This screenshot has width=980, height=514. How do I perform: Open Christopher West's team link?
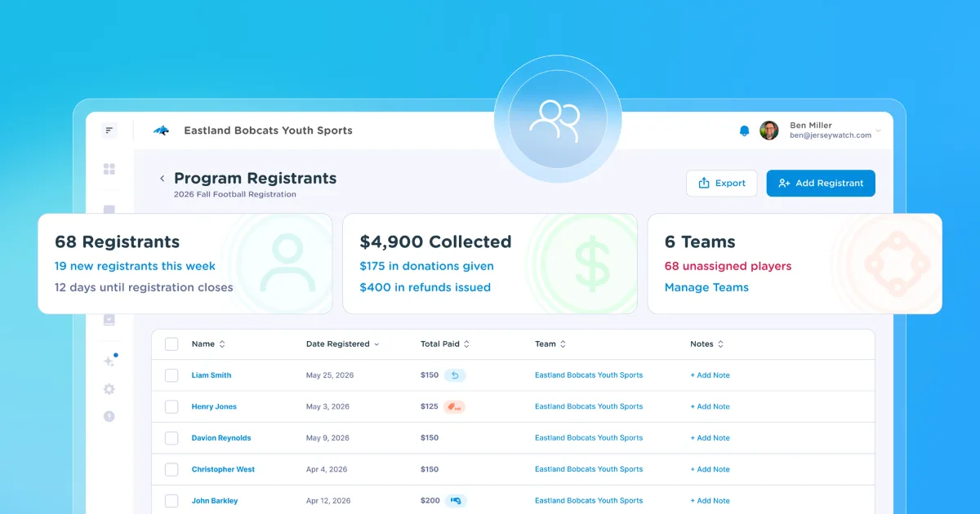[x=589, y=469]
